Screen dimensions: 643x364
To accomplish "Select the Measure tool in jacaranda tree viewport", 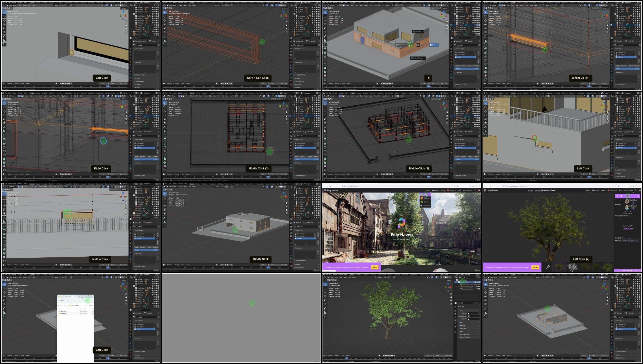I will (325, 312).
